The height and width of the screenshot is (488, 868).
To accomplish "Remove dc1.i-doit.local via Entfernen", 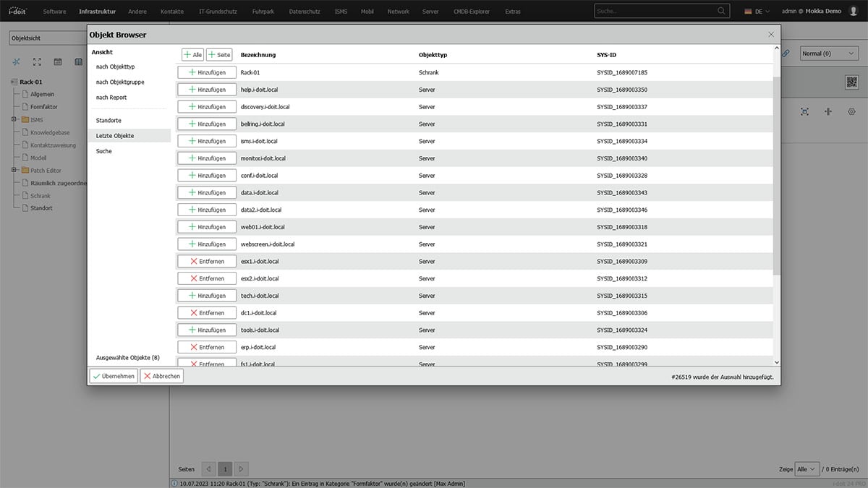I will click(x=207, y=313).
